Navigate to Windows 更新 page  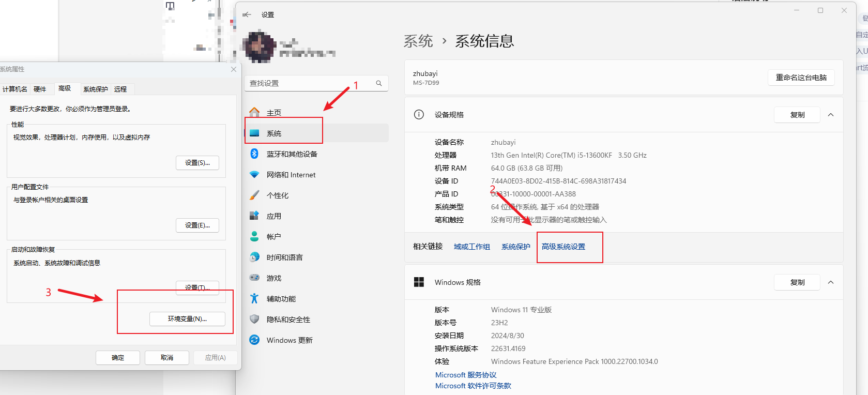click(x=316, y=340)
